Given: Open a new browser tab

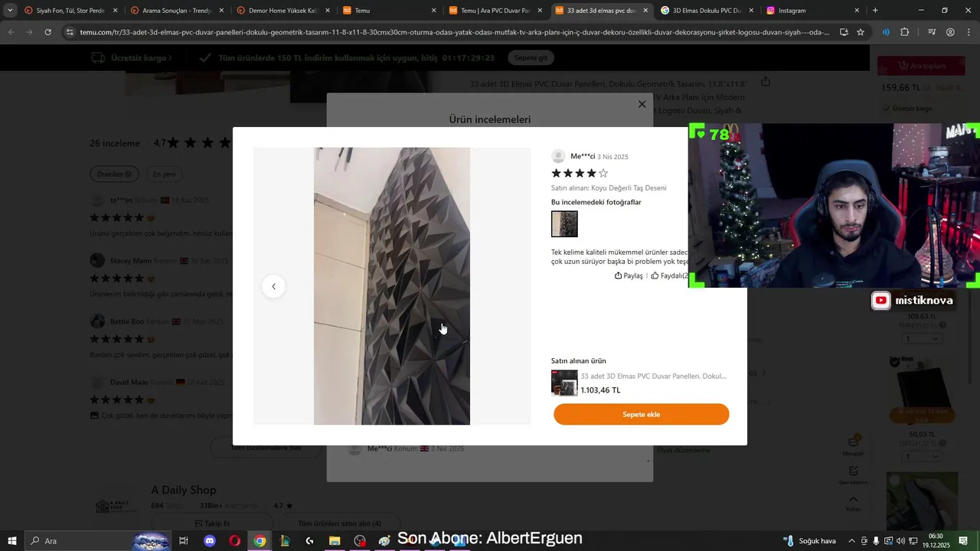Looking at the screenshot, I should (x=875, y=11).
